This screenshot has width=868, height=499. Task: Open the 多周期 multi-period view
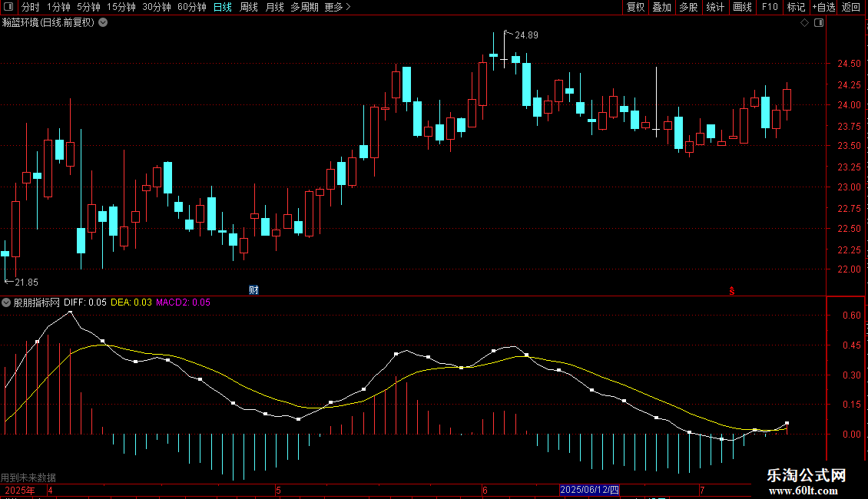pyautogui.click(x=304, y=7)
